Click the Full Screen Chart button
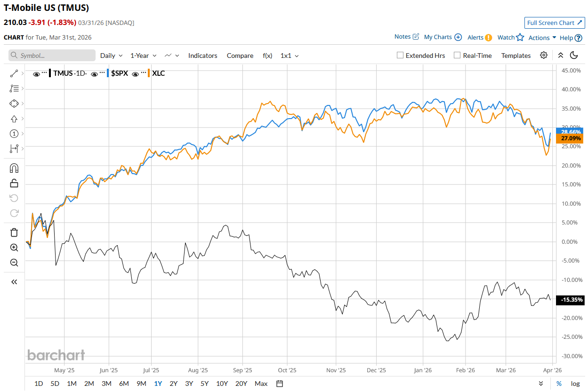 tap(554, 23)
